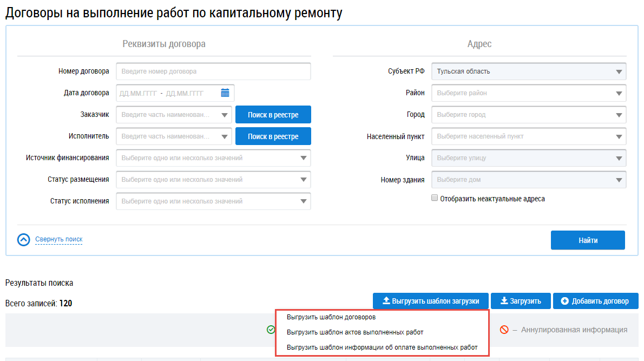Open the Город dropdown
Image resolution: width=644 pixels, height=361 pixels.
pyautogui.click(x=619, y=115)
